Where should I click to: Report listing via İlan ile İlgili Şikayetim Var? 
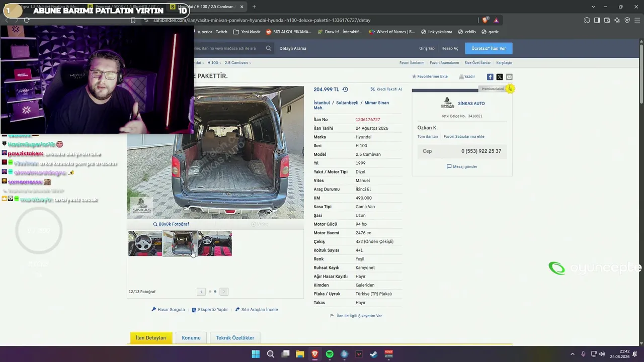pos(356,316)
